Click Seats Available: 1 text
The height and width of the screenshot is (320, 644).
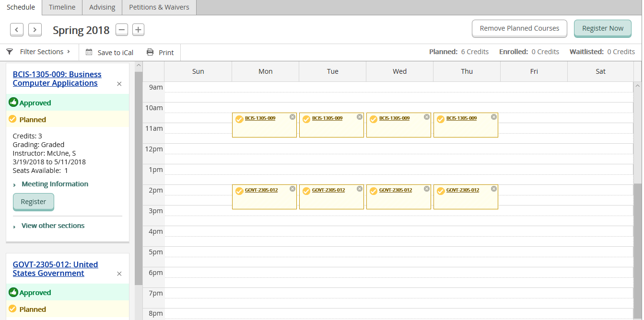(40, 171)
